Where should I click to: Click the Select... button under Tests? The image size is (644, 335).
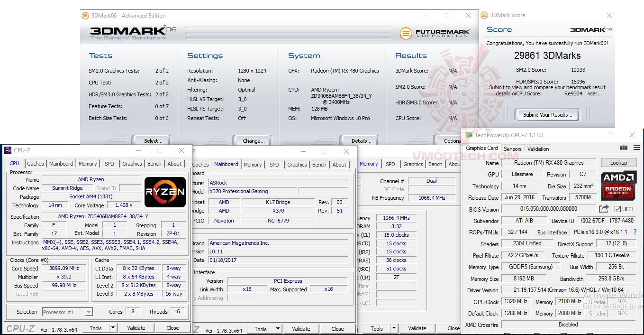tap(153, 140)
